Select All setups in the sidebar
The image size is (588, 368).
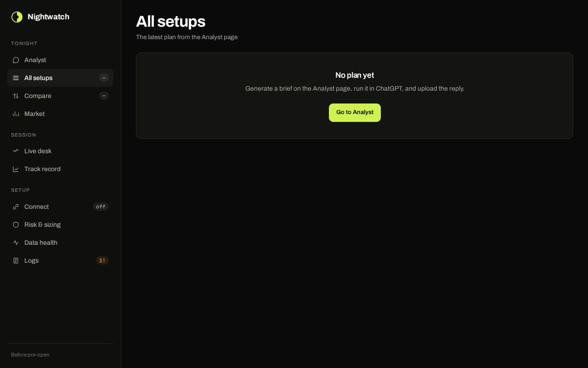(60, 78)
